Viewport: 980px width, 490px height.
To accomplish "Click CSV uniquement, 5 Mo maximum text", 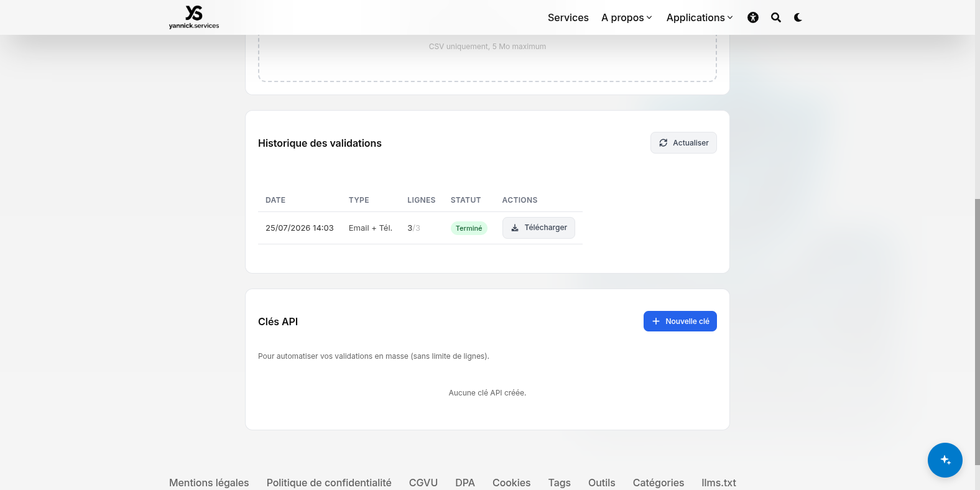I will coord(488,47).
